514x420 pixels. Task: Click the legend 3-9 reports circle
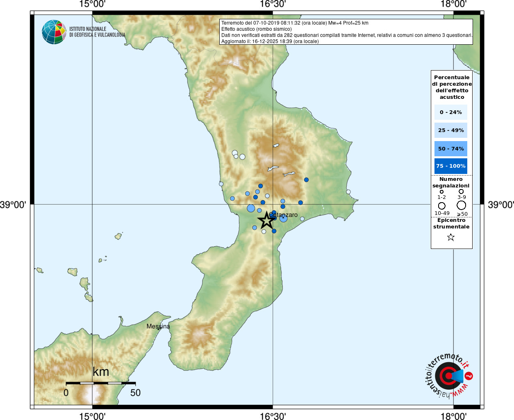(461, 191)
